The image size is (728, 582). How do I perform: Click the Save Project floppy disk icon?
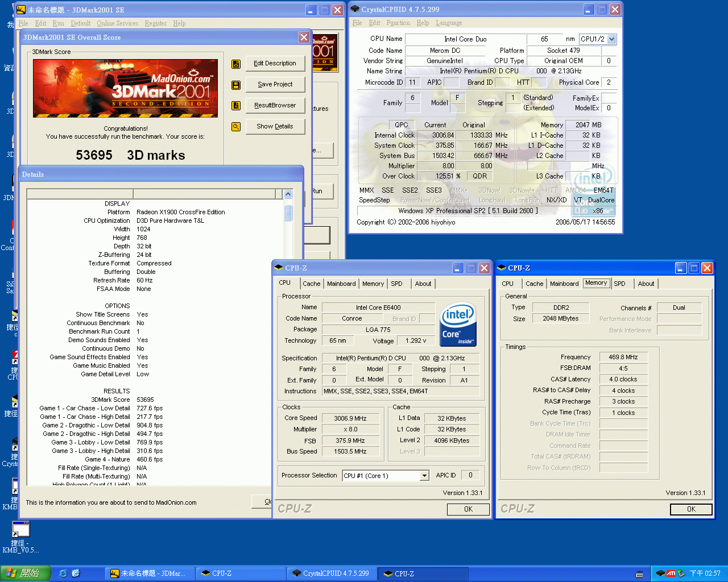pyautogui.click(x=236, y=85)
